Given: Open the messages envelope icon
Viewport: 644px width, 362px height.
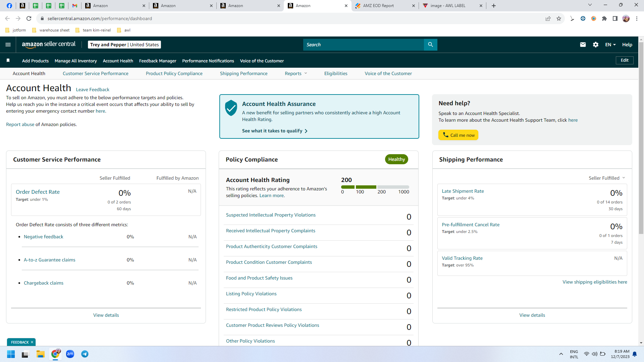Looking at the screenshot, I should click(583, 45).
